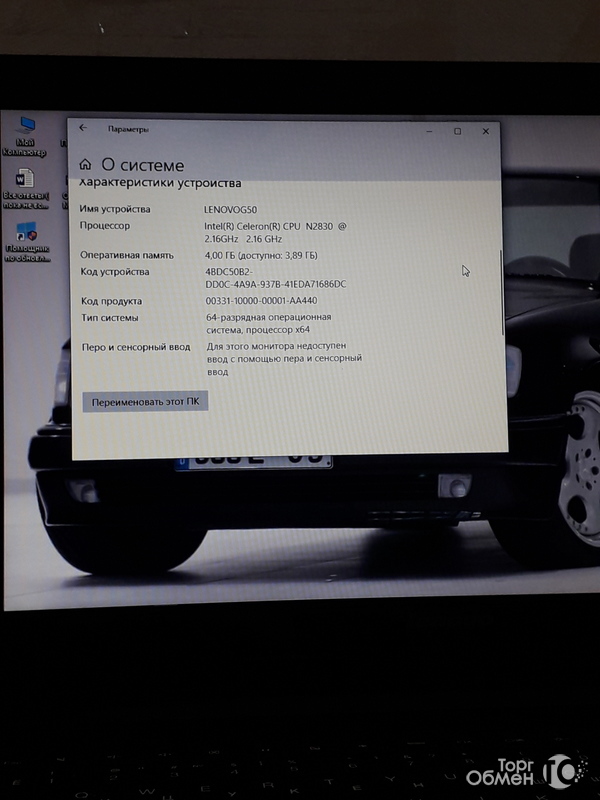Close the Параметры window
This screenshot has height=800, width=600.
[487, 131]
